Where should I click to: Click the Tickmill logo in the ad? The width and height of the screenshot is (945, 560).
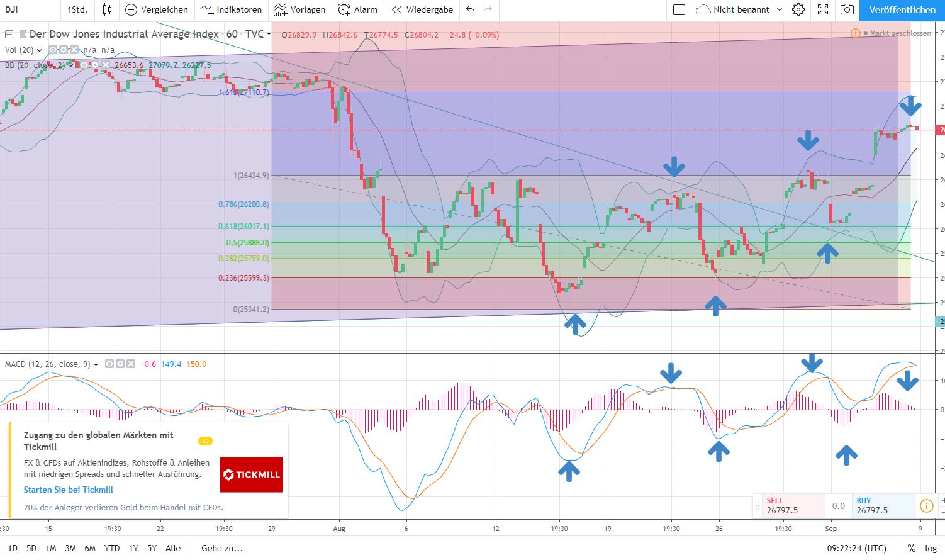coord(252,474)
